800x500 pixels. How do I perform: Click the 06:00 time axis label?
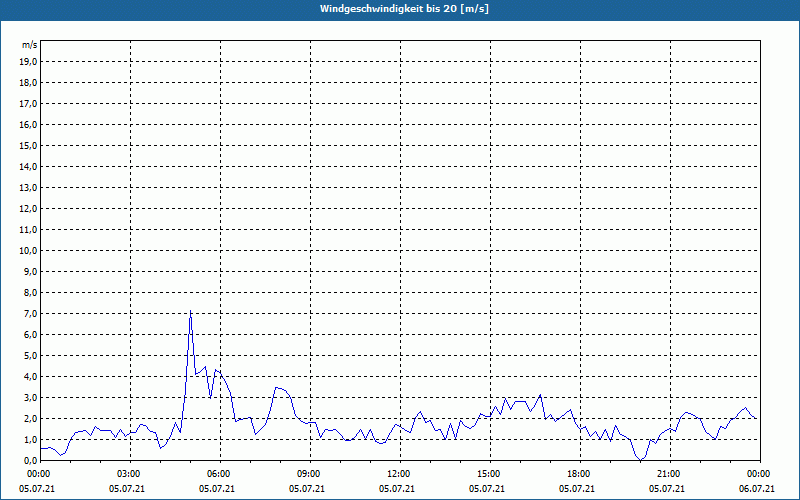pos(220,474)
